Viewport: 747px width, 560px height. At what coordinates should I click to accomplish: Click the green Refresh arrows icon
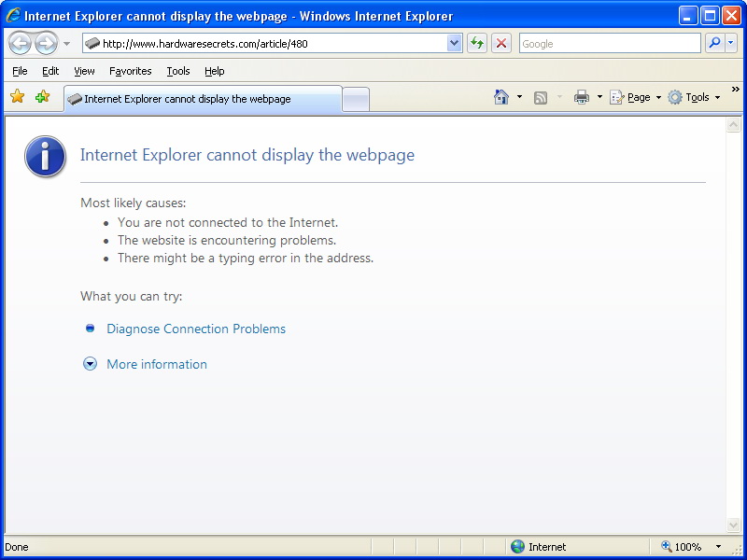click(x=477, y=44)
